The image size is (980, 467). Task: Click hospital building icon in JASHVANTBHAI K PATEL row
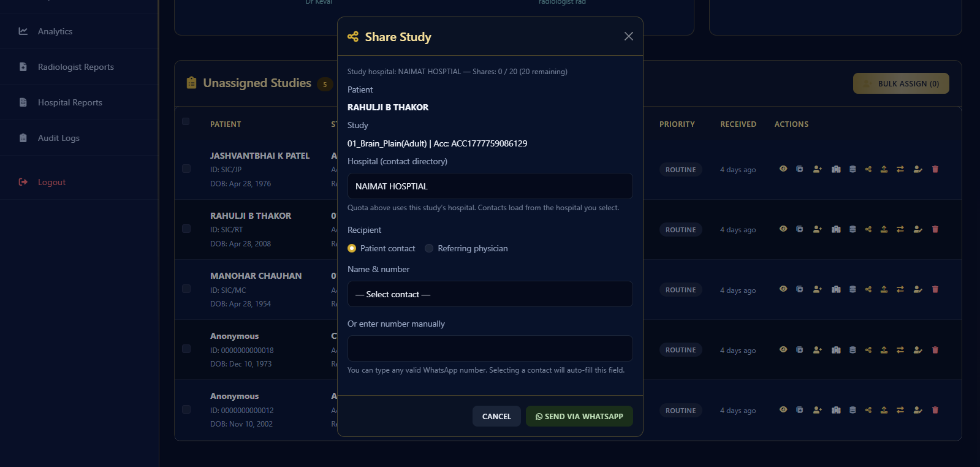click(x=836, y=169)
